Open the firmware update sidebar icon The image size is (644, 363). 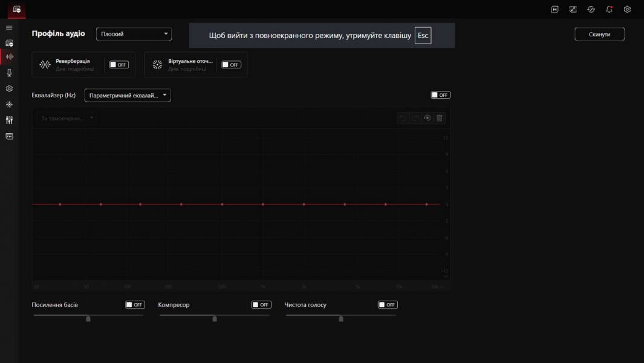[9, 136]
